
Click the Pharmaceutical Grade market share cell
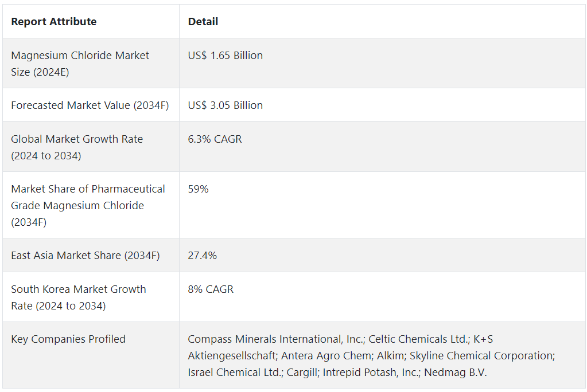pyautogui.click(x=88, y=205)
